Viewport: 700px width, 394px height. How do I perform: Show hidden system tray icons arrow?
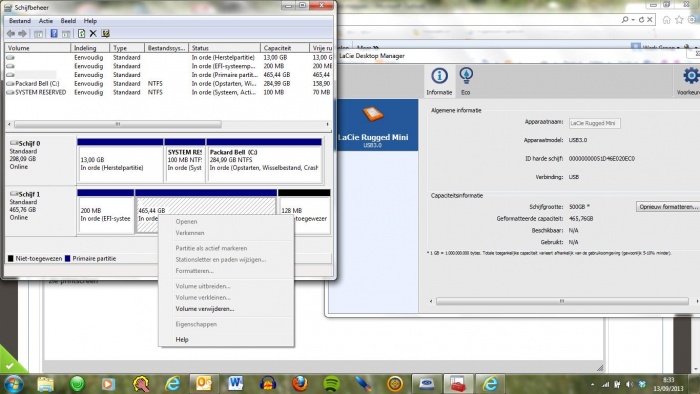(x=593, y=384)
